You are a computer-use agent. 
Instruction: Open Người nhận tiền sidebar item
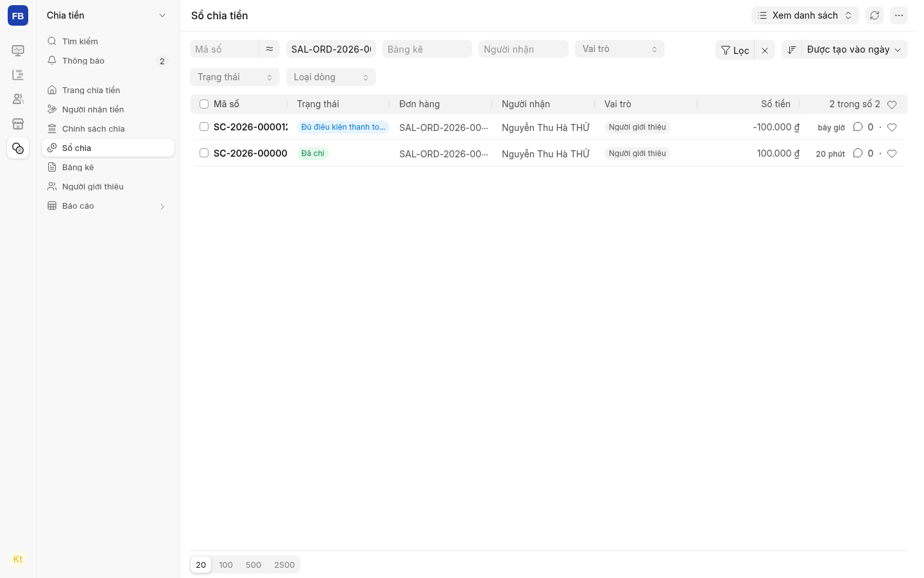click(108, 110)
